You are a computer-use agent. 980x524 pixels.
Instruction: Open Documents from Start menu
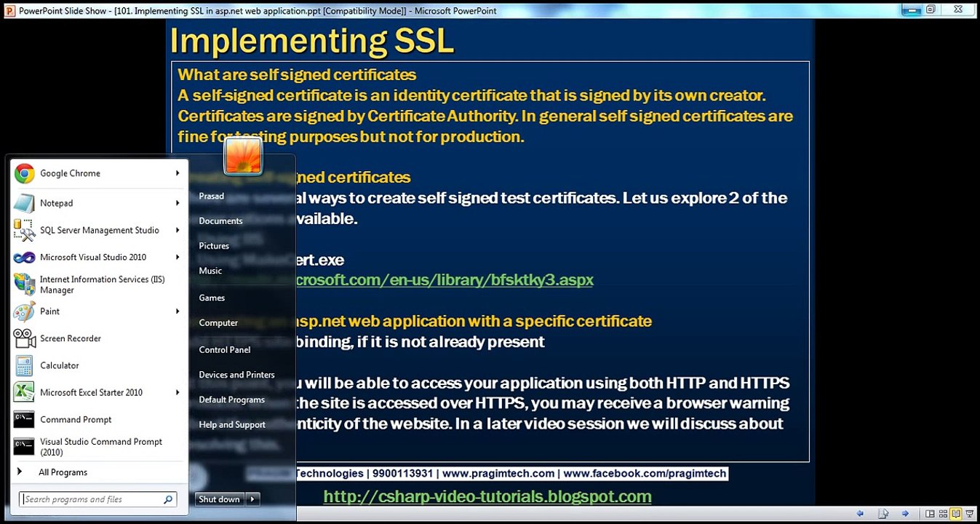click(220, 221)
